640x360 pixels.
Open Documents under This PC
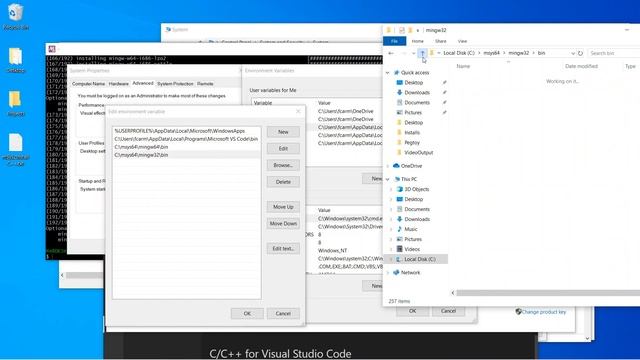(417, 209)
